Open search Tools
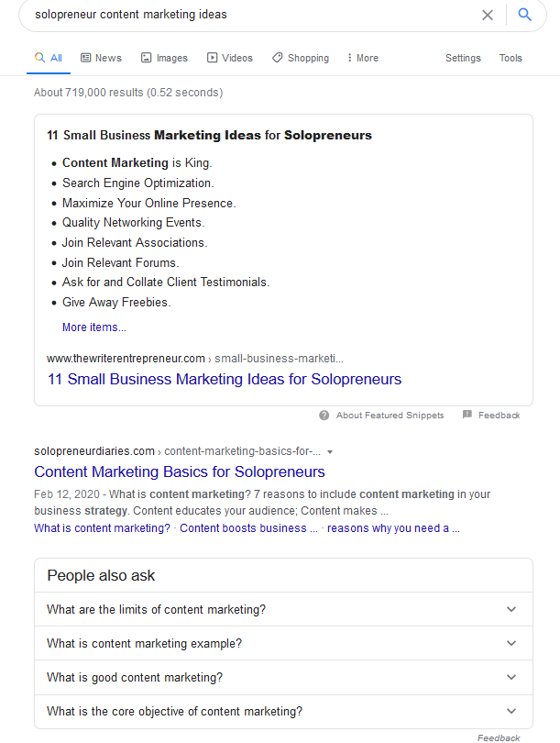The image size is (560, 743). pyautogui.click(x=511, y=58)
